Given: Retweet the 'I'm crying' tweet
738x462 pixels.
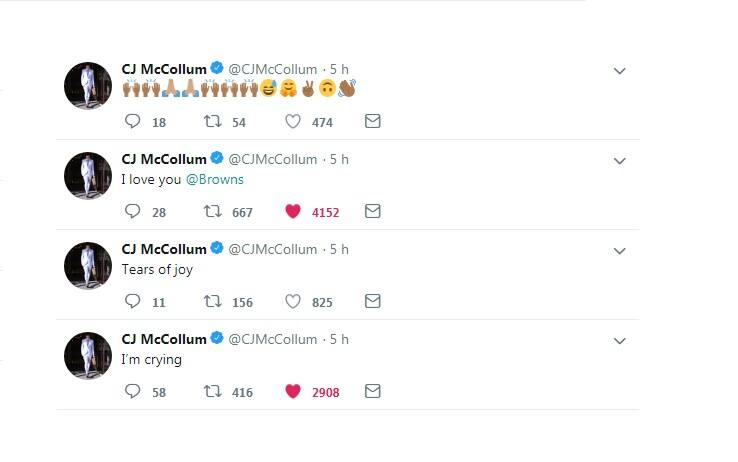Looking at the screenshot, I should (212, 391).
